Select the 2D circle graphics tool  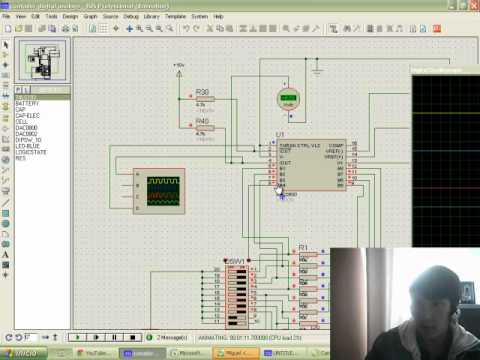pos(6,223)
